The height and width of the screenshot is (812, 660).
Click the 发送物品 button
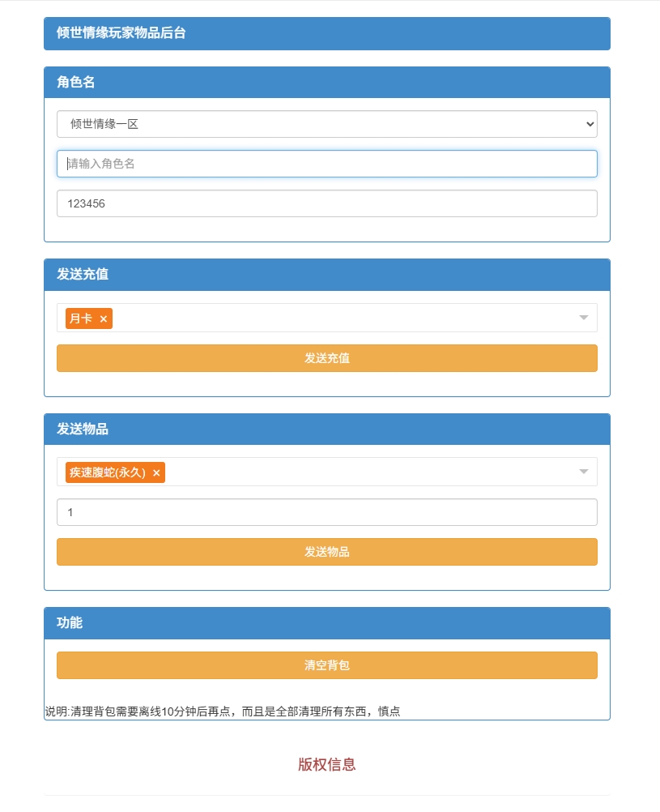click(x=327, y=552)
